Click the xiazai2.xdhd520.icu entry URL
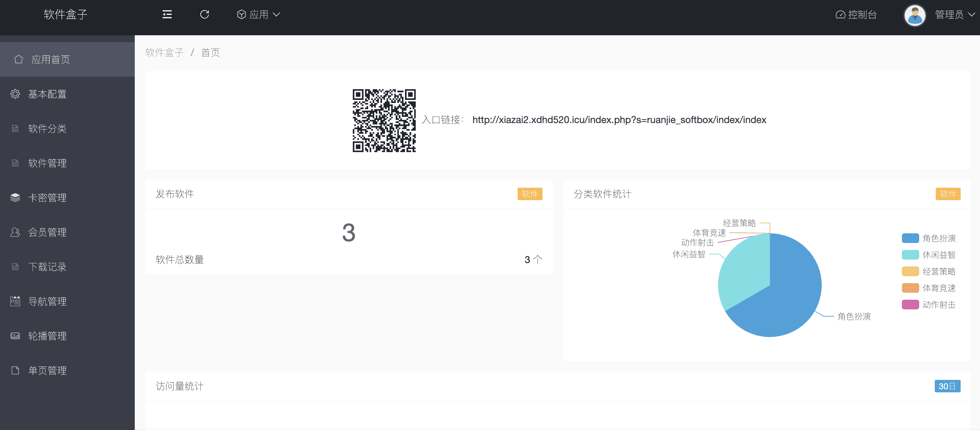 click(x=619, y=120)
